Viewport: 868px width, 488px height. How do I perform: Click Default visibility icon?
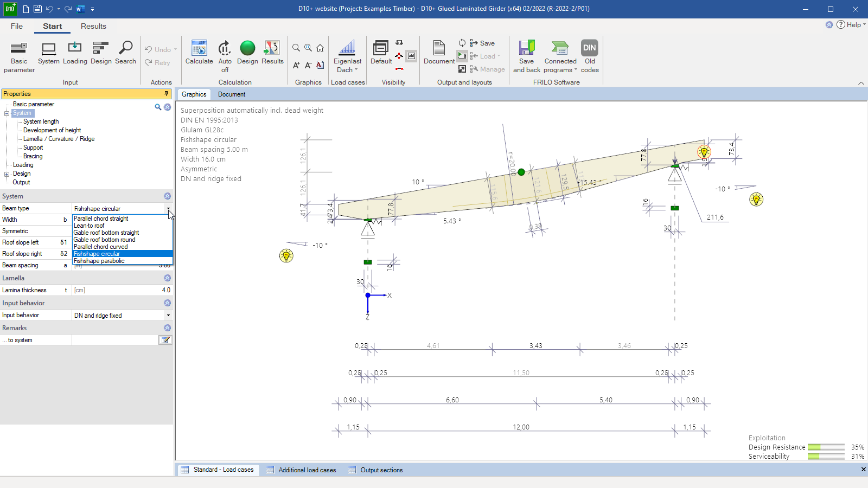tap(381, 53)
